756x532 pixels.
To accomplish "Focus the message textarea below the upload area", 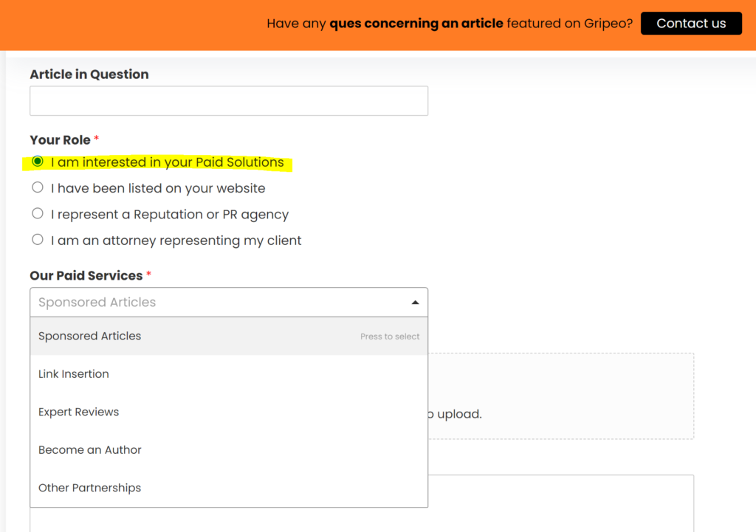I will coord(561,502).
